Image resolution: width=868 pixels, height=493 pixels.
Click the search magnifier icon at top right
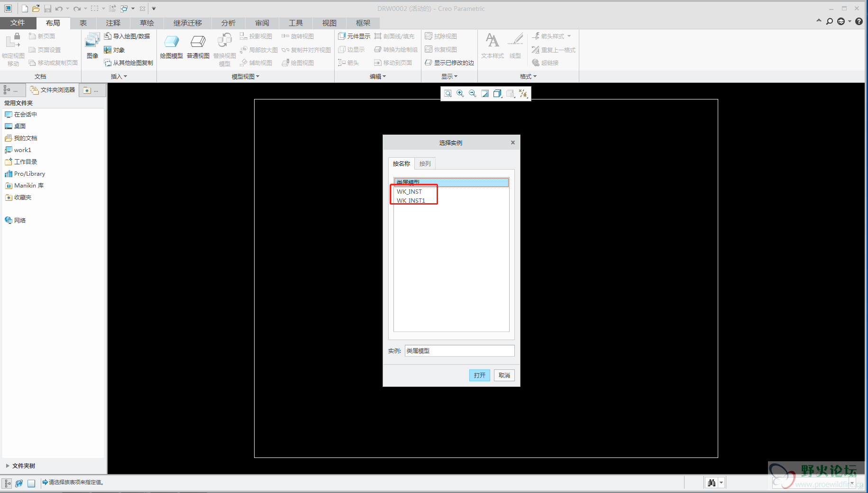click(830, 21)
